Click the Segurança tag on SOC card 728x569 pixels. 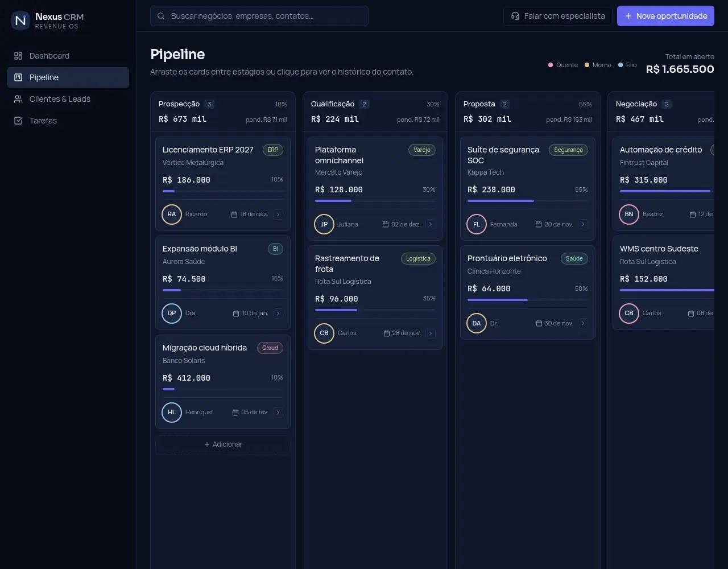[x=568, y=150]
